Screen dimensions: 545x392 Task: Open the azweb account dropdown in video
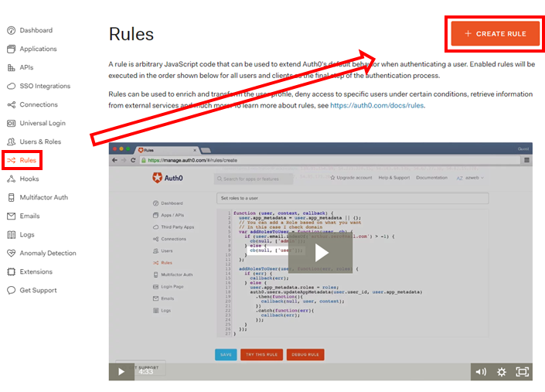coord(470,178)
